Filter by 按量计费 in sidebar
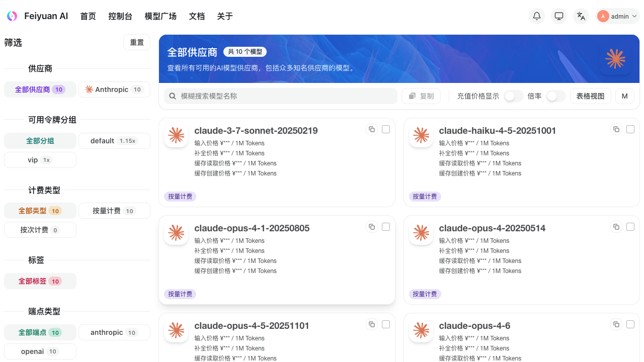 [x=114, y=211]
